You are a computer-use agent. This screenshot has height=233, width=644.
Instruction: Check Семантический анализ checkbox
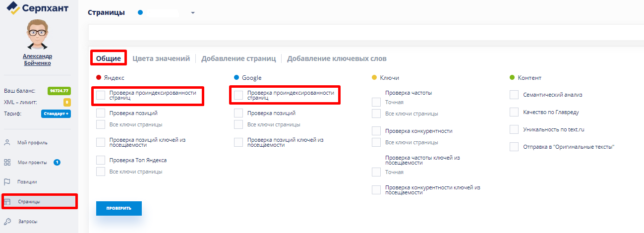(x=514, y=95)
